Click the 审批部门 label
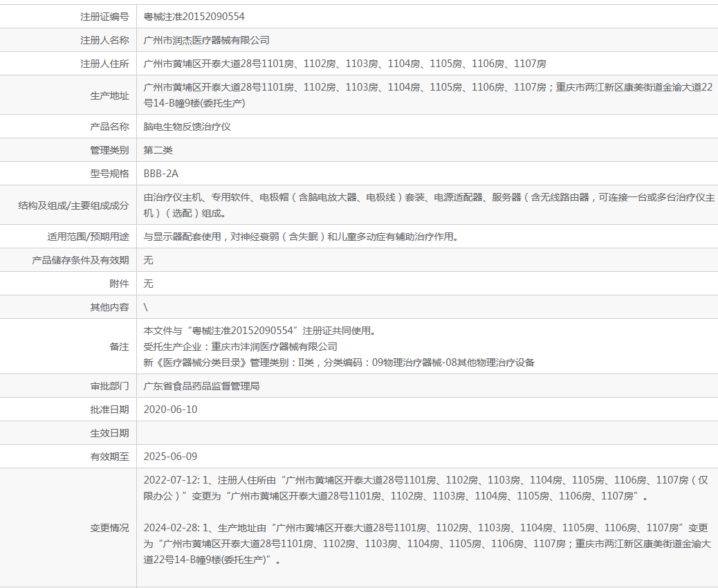718x588 pixels. tap(110, 386)
